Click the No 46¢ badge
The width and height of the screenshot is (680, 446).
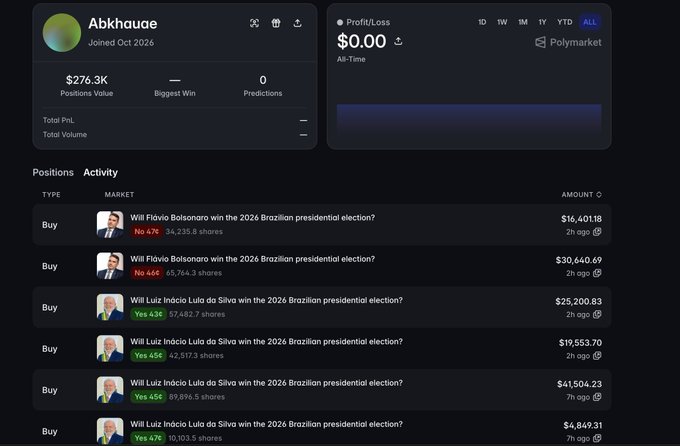click(x=147, y=273)
